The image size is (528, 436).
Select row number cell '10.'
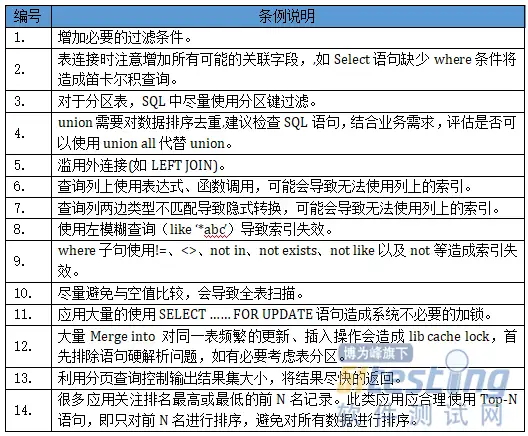point(28,293)
